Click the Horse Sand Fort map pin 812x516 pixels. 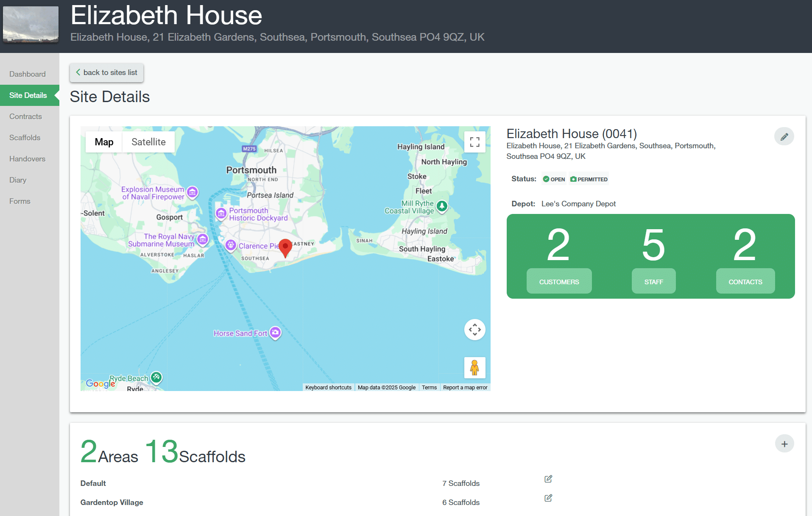[276, 333]
